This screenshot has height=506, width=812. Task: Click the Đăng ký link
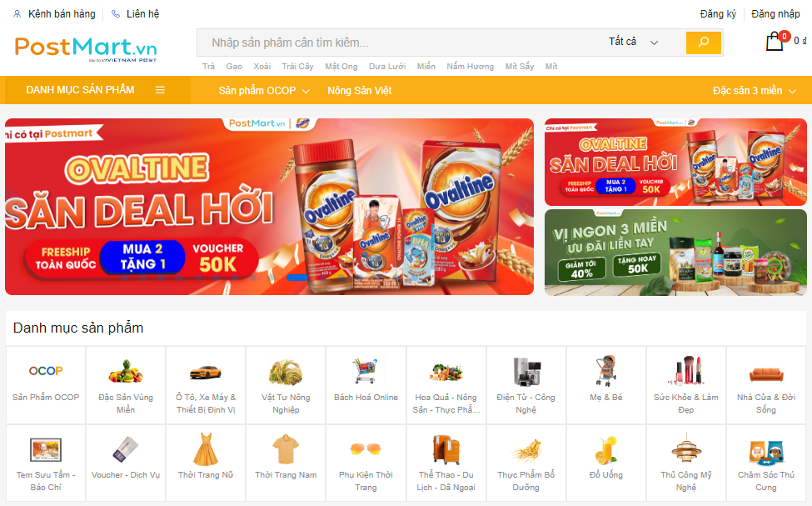[718, 14]
